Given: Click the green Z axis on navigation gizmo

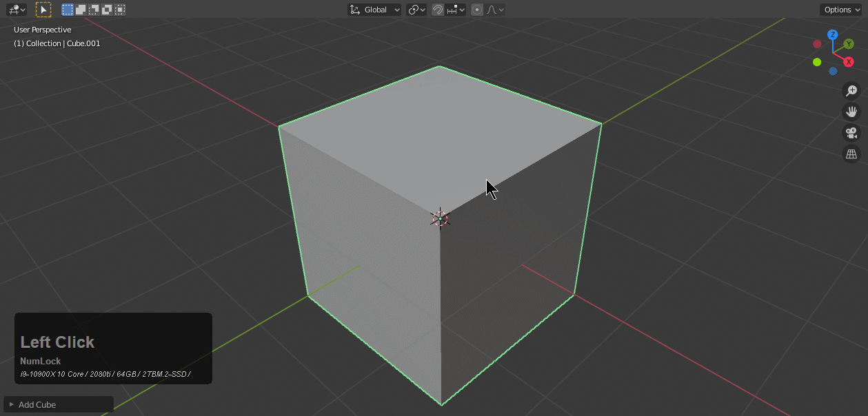Looking at the screenshot, I should pos(832,34).
